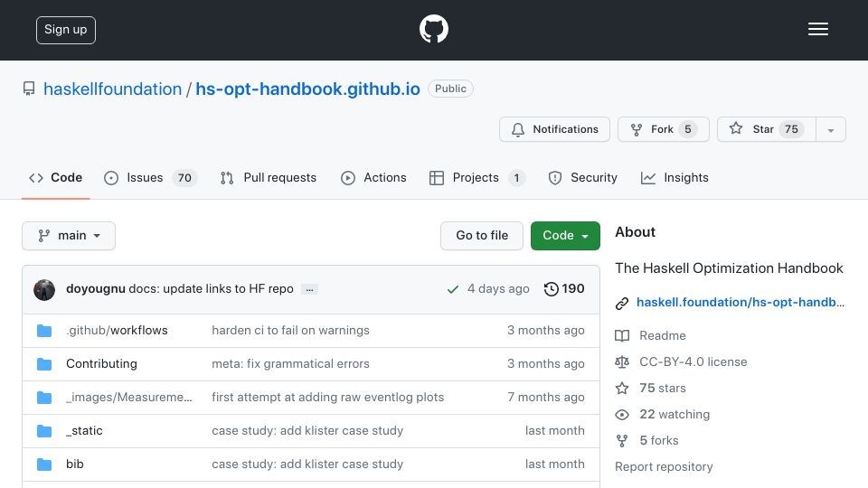
Task: Click the Sign up button
Action: [x=66, y=30]
